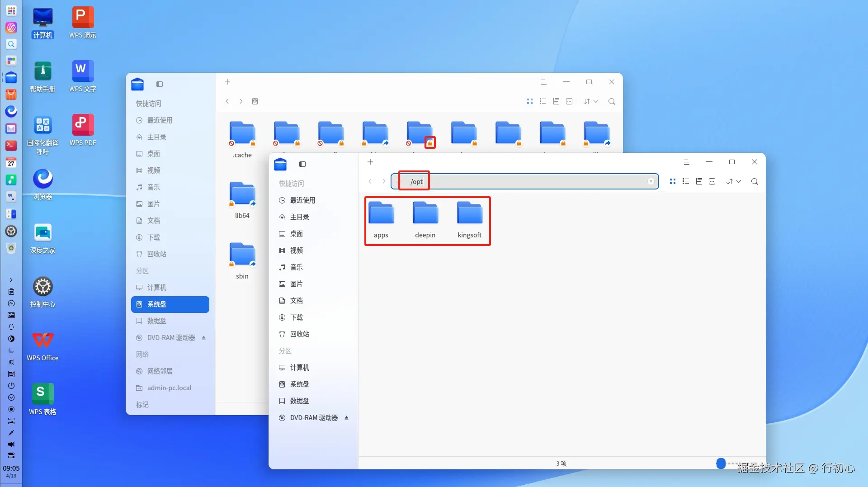Switch front window to list view
Viewport: 868px width, 487px height.
click(x=686, y=181)
